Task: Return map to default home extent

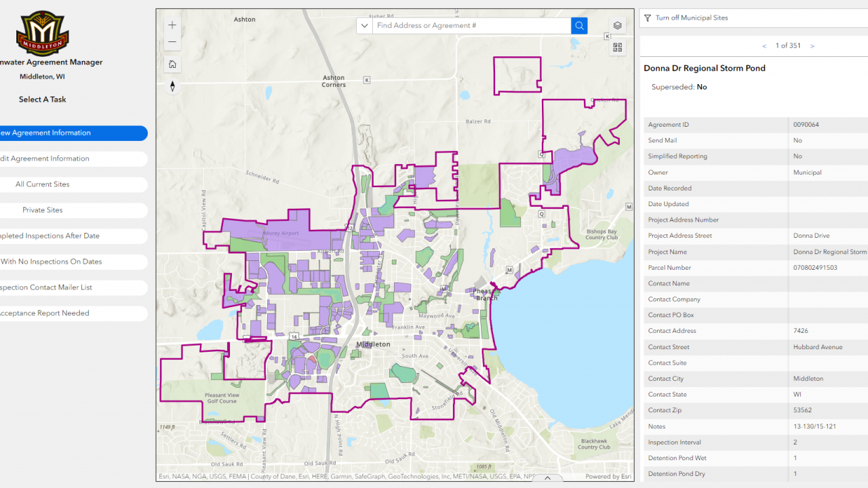Action: pos(172,64)
